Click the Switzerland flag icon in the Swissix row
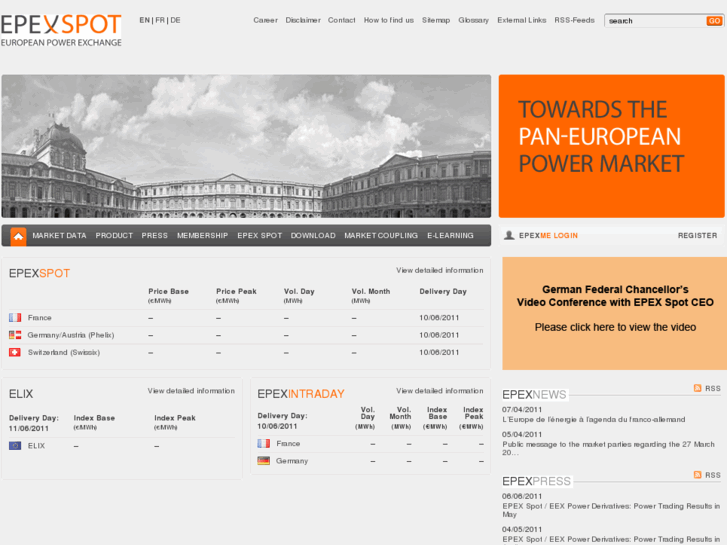Viewport: 727px width, 545px height. coord(15,353)
